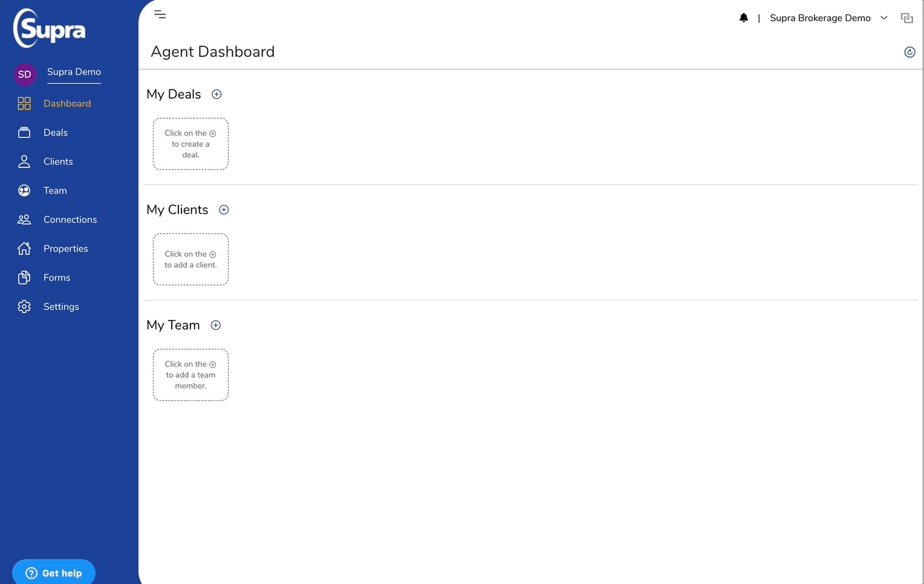Select the Forms sidebar icon
Viewport: 924px width, 584px height.
pos(24,277)
